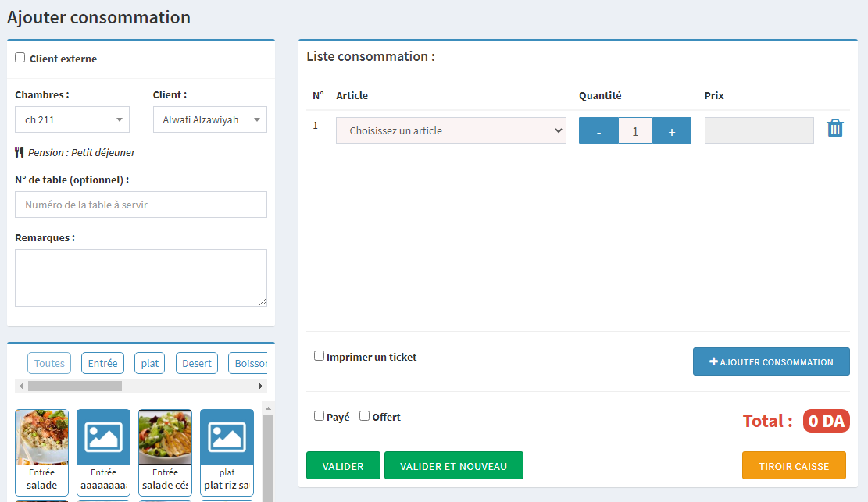Enable the Client externe checkbox
868x502 pixels.
point(20,58)
